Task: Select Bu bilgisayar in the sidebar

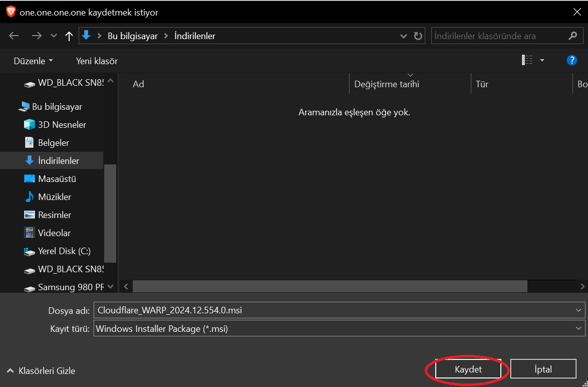Action: 57,107
